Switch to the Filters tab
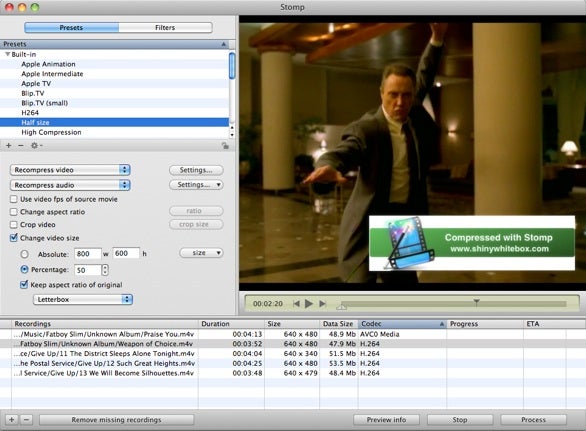 point(165,28)
